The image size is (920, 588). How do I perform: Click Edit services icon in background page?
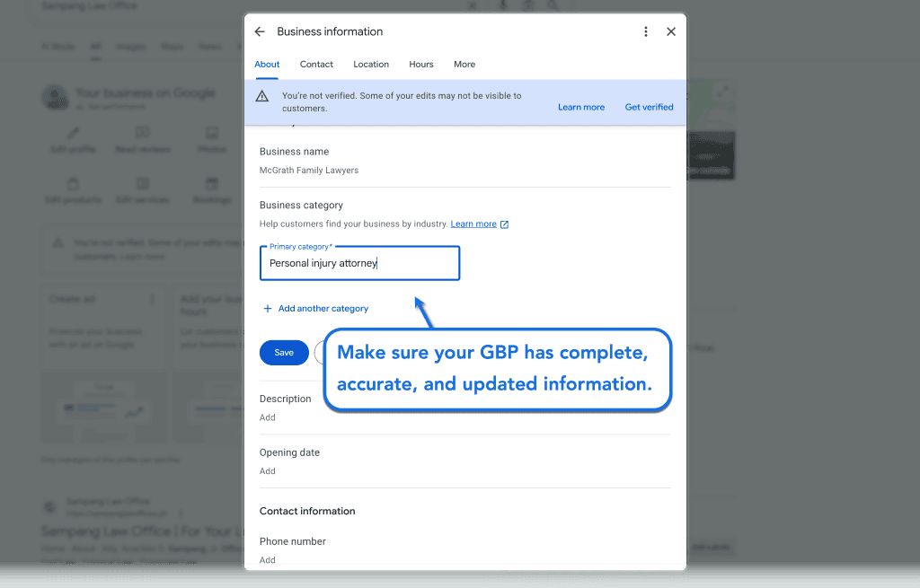143,183
